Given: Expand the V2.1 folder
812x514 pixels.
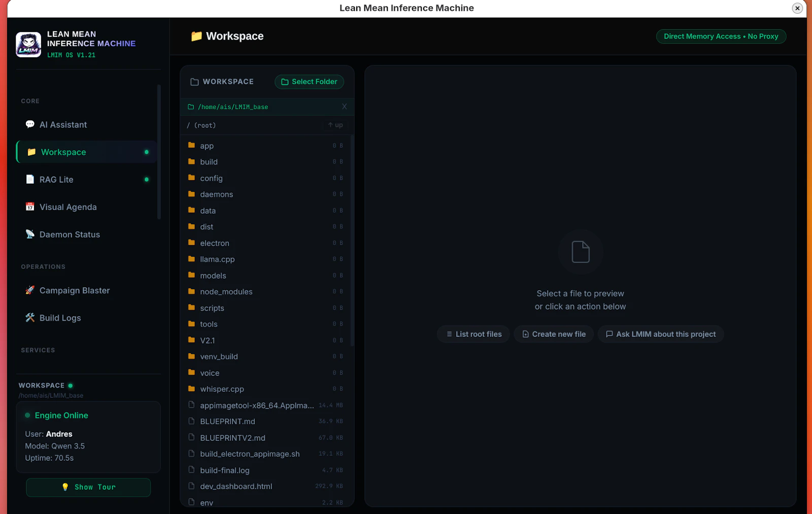Looking at the screenshot, I should [266, 340].
